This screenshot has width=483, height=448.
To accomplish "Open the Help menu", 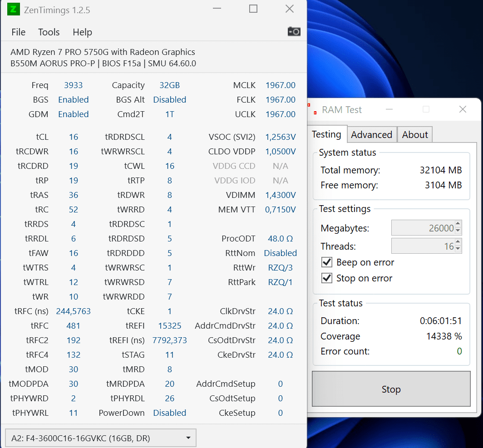I will (82, 32).
